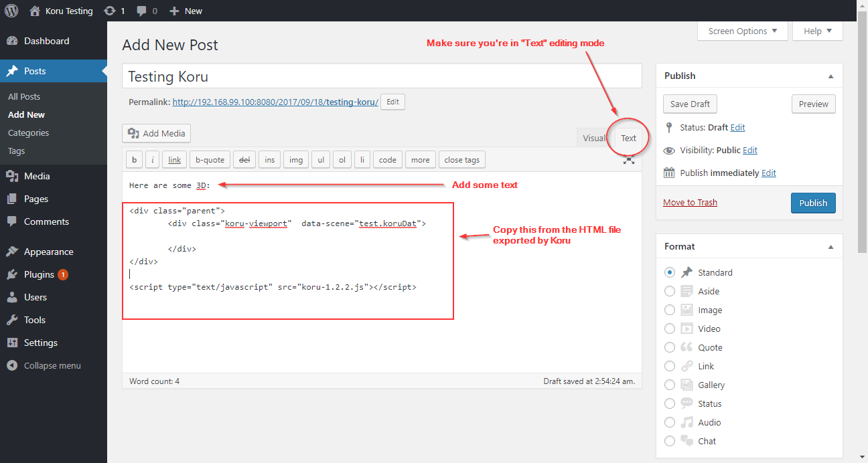The image size is (868, 463).
Task: Collapse the Publish panel
Action: click(x=830, y=75)
